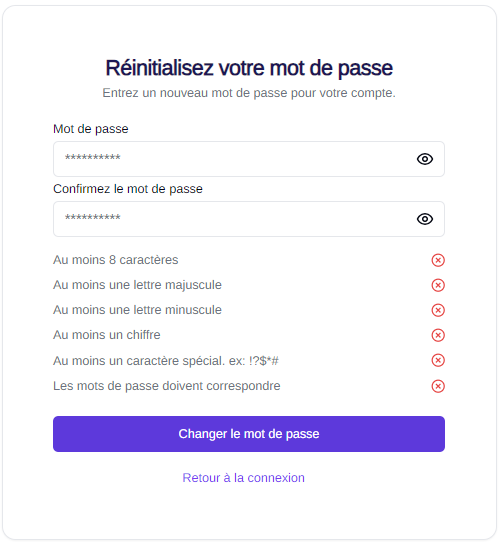Screen dimensions: 500x542
Task: Click the red X beside caractère spécial rule
Action: coord(438,360)
